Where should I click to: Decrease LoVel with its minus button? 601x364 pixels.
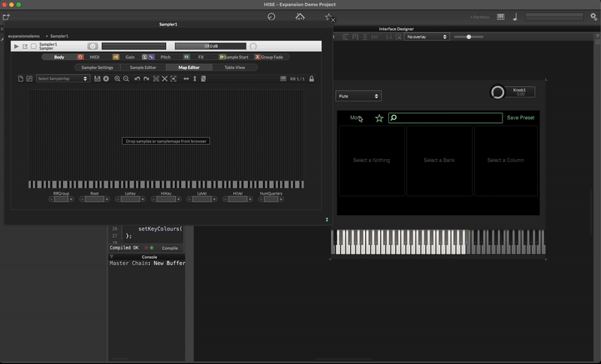189,199
